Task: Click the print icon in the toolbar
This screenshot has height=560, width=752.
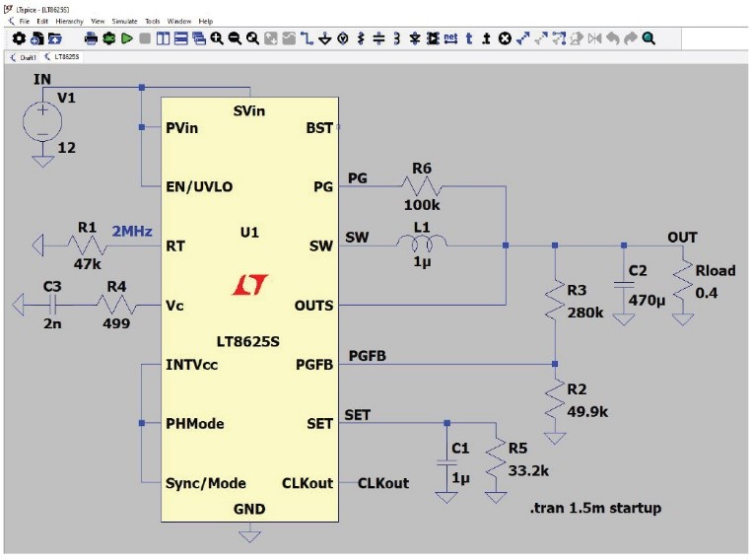Action: (x=91, y=38)
